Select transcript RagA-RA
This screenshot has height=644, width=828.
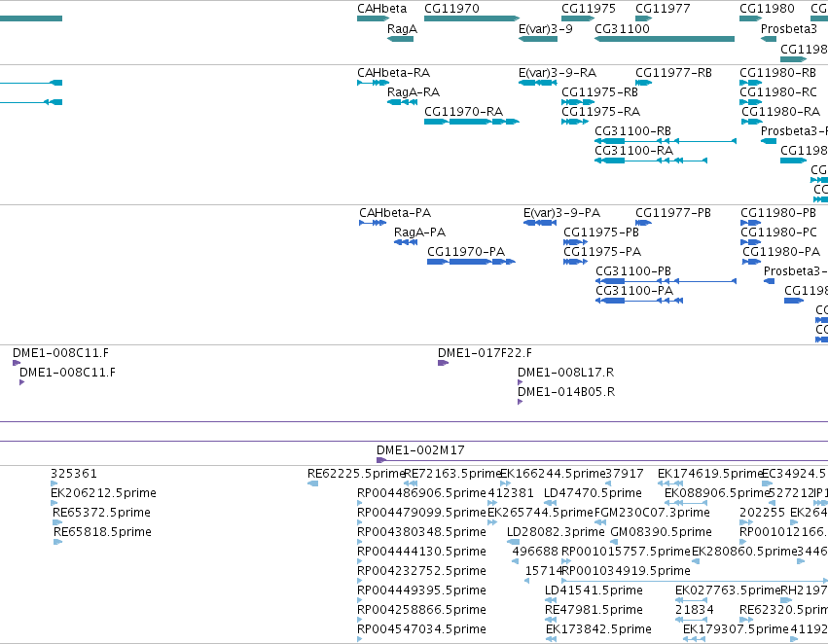(x=402, y=102)
